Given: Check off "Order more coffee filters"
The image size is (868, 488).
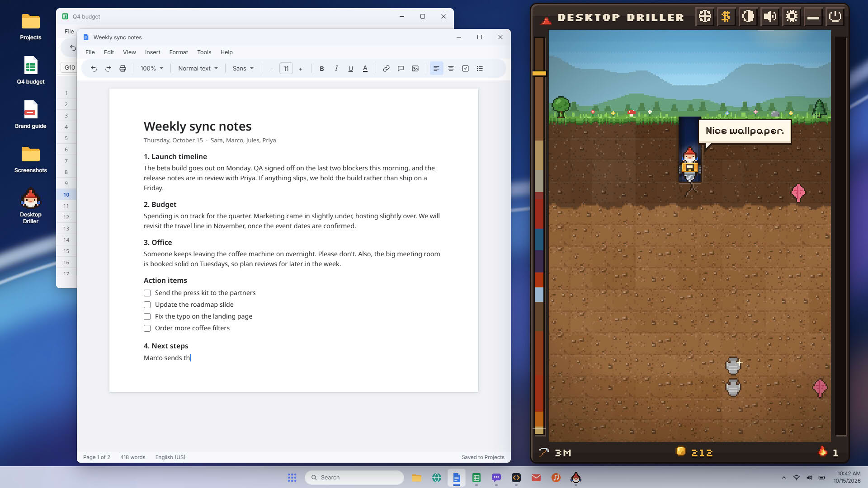Looking at the screenshot, I should [x=147, y=328].
